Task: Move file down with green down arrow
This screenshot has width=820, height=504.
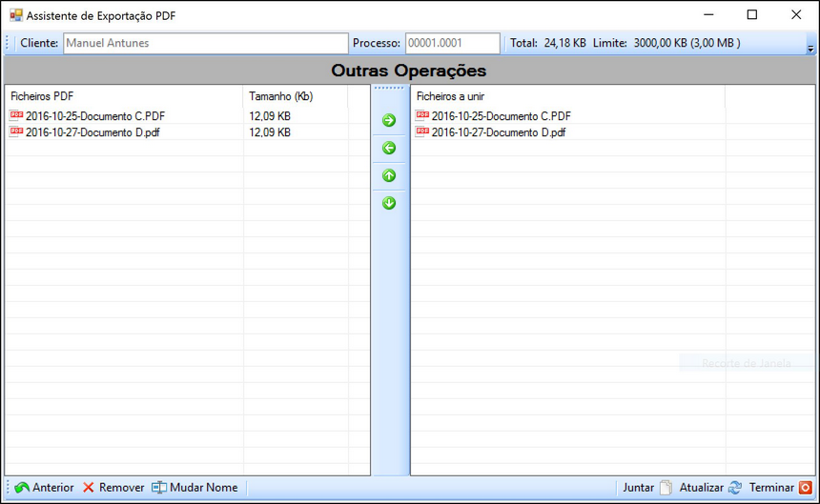Action: click(389, 203)
